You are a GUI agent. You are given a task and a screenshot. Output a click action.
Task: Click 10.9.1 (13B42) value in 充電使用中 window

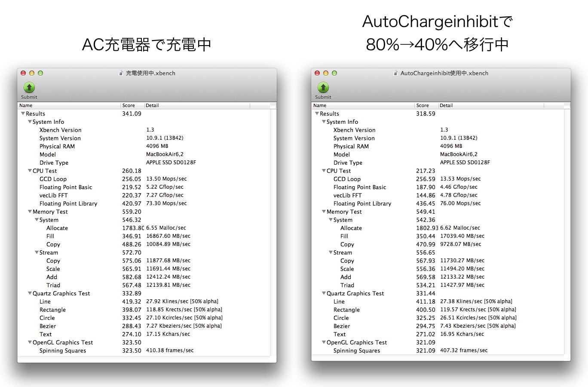pyautogui.click(x=165, y=138)
